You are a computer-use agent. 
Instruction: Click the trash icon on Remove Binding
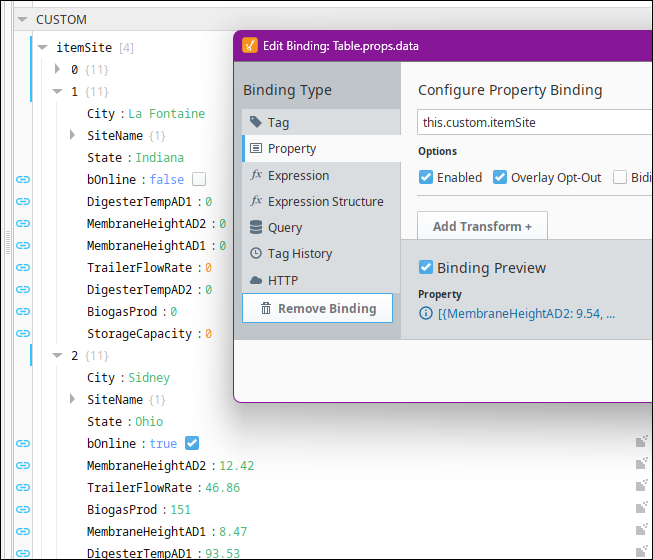[x=266, y=308]
